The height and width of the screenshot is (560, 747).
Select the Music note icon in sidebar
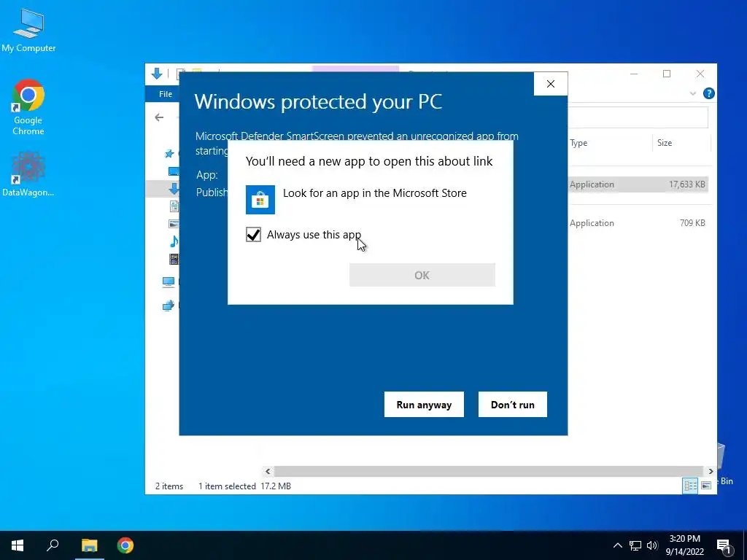point(174,241)
